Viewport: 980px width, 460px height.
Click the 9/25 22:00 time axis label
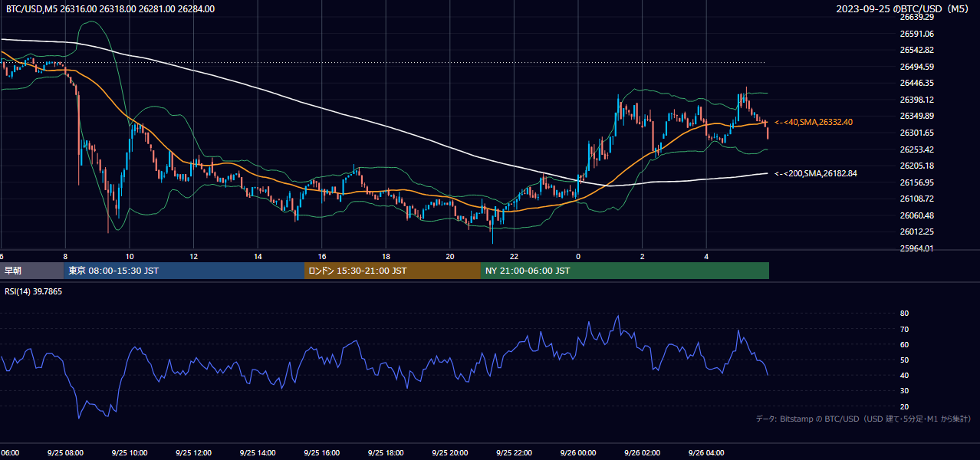(x=514, y=453)
